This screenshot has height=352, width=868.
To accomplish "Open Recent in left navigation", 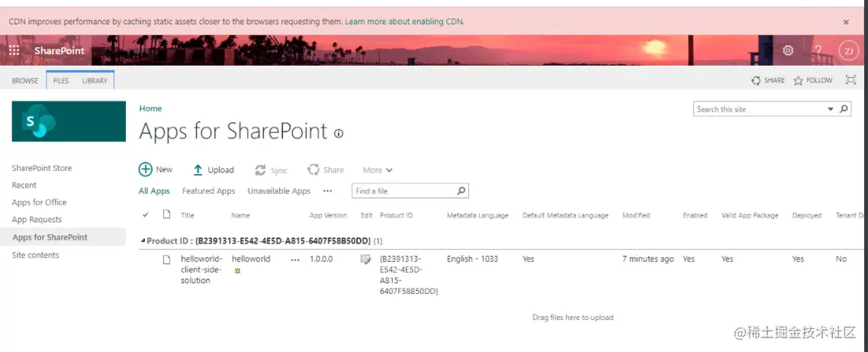I will point(24,185).
